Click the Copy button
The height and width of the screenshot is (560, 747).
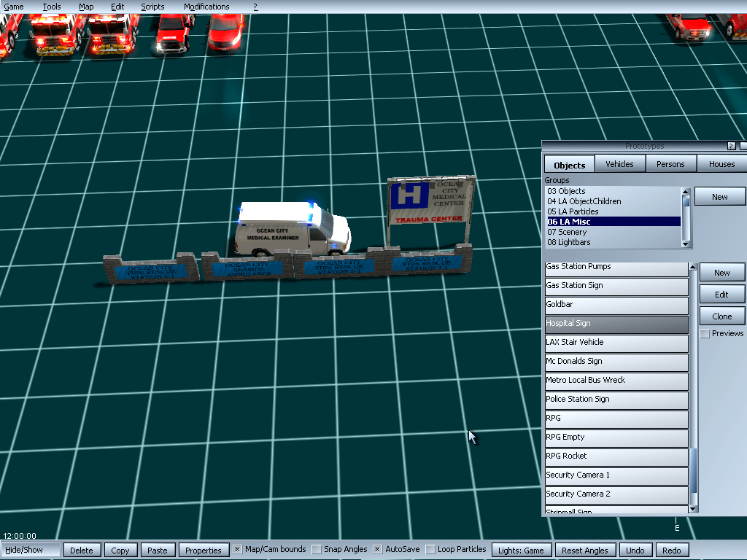tap(120, 550)
